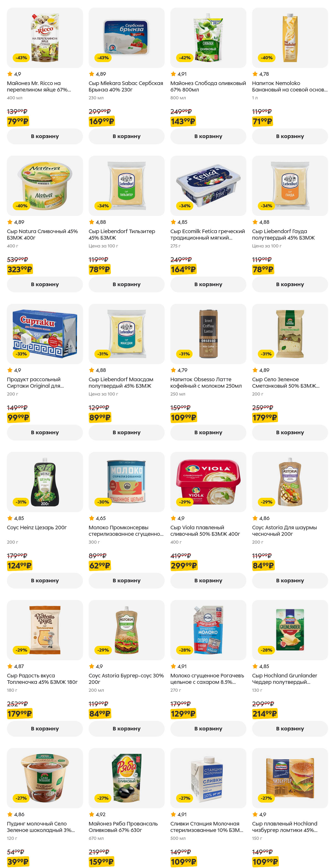This screenshot has width=330, height=868.
Task: Click the star icon for Майонез Ряба rating
Action: (x=91, y=814)
